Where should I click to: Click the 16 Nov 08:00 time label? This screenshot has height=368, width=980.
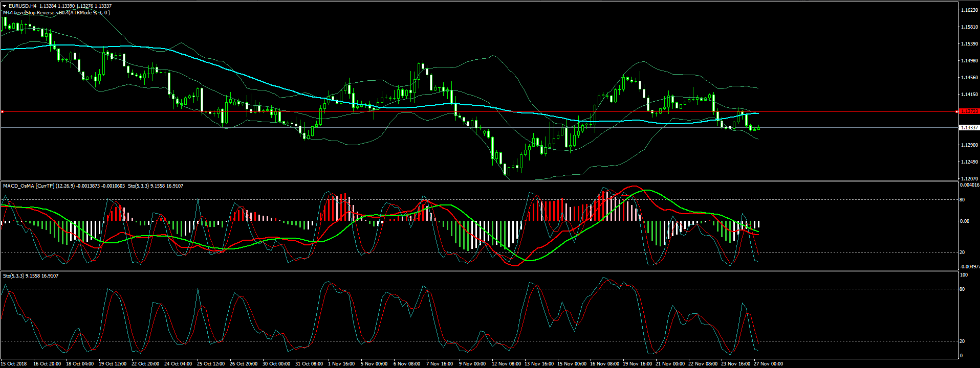605,364
